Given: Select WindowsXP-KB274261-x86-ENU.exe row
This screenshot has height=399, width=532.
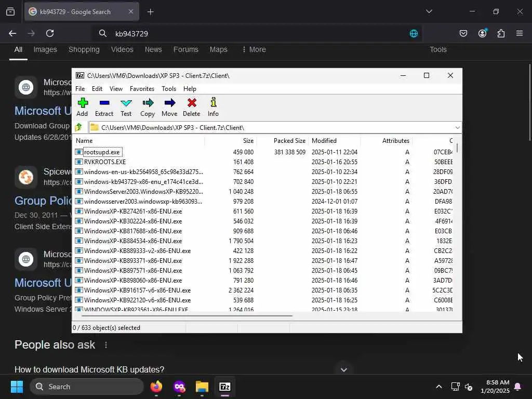Looking at the screenshot, I should pyautogui.click(x=263, y=211).
